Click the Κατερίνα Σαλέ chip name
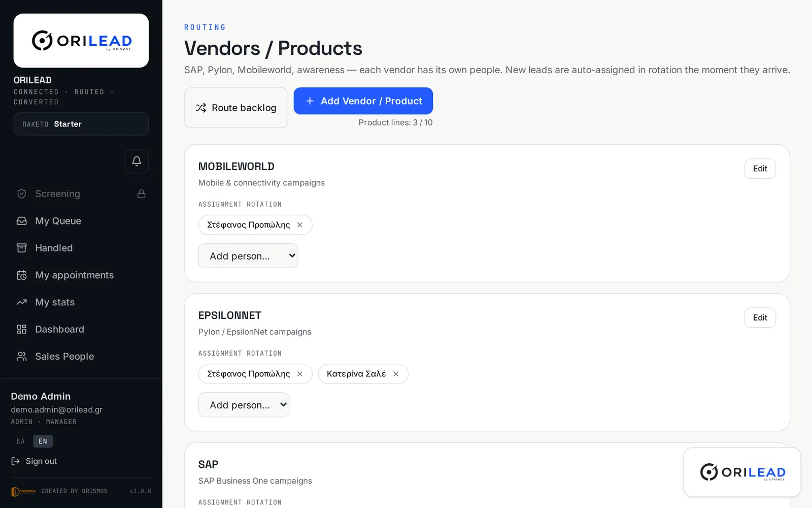Screen dimensions: 812x508 [356, 374]
